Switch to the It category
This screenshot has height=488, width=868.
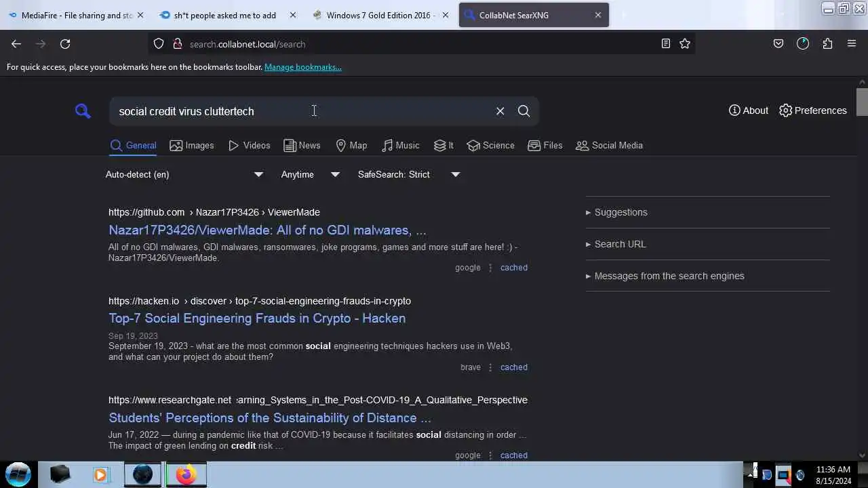pyautogui.click(x=443, y=145)
